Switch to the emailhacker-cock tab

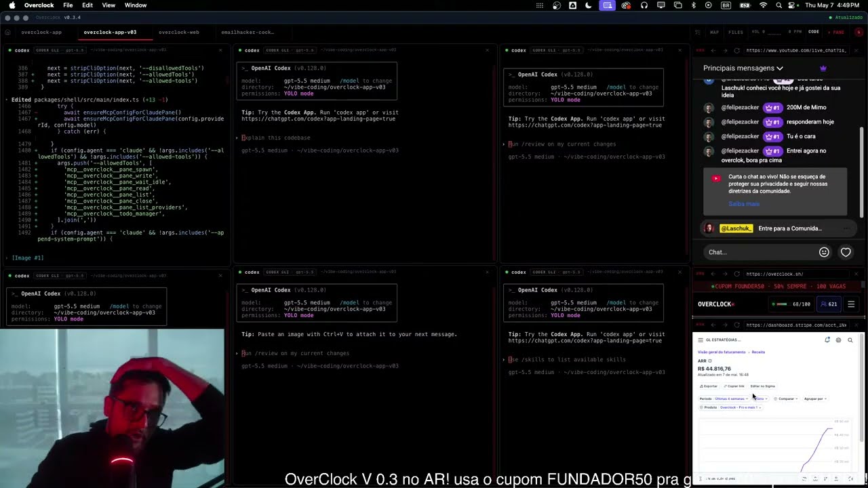click(x=248, y=32)
